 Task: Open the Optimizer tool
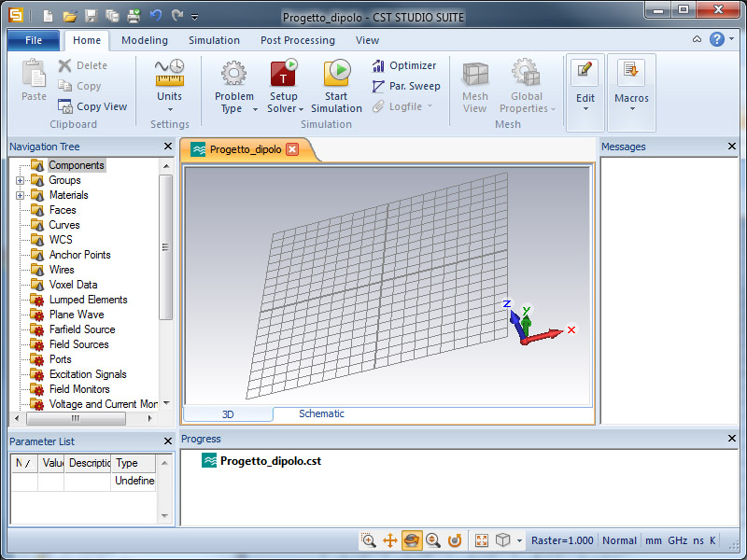[403, 65]
